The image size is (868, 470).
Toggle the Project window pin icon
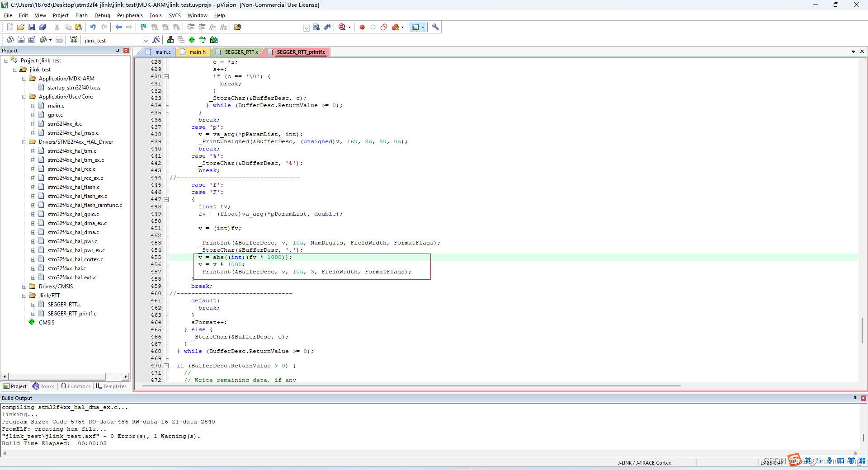point(117,50)
